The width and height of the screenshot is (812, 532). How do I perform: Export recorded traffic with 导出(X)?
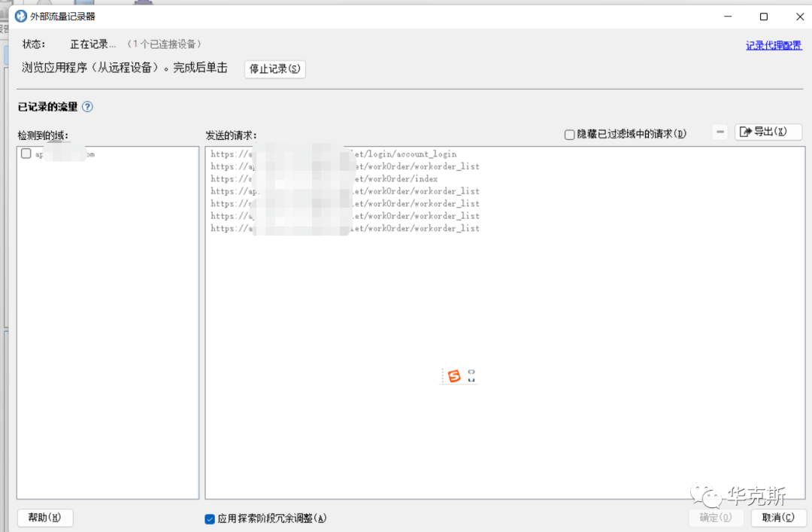(768, 132)
